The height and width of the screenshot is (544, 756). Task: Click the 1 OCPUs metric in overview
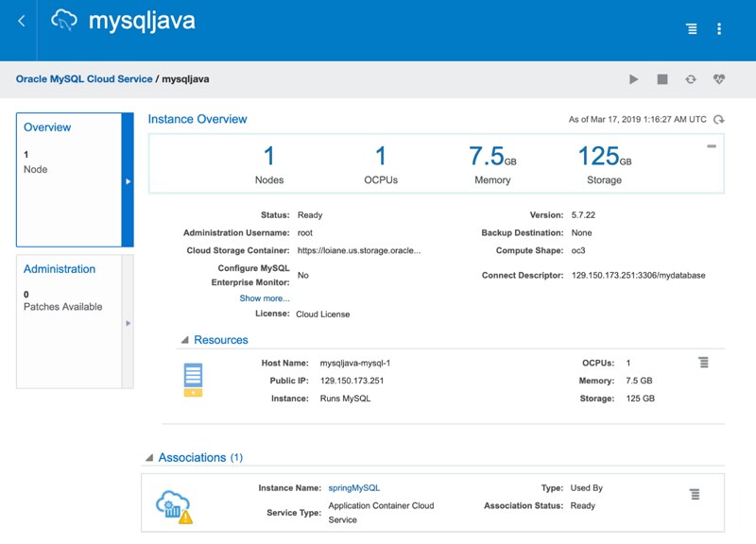[381, 164]
